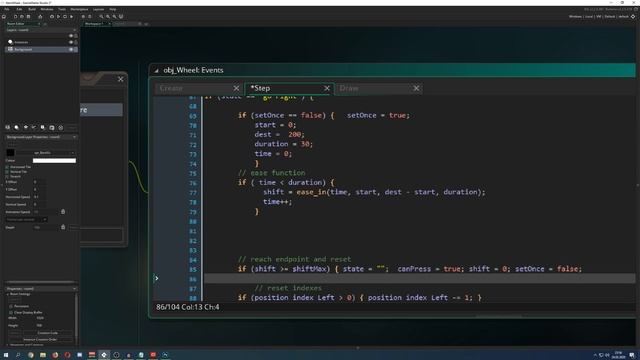
Task: Close the object panel behind the Events window
Action: [x=120, y=79]
